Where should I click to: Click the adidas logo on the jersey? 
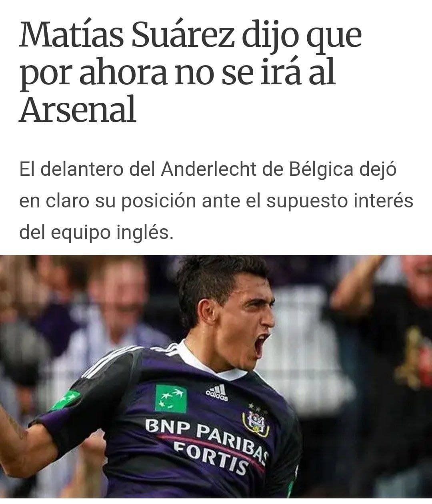(217, 392)
